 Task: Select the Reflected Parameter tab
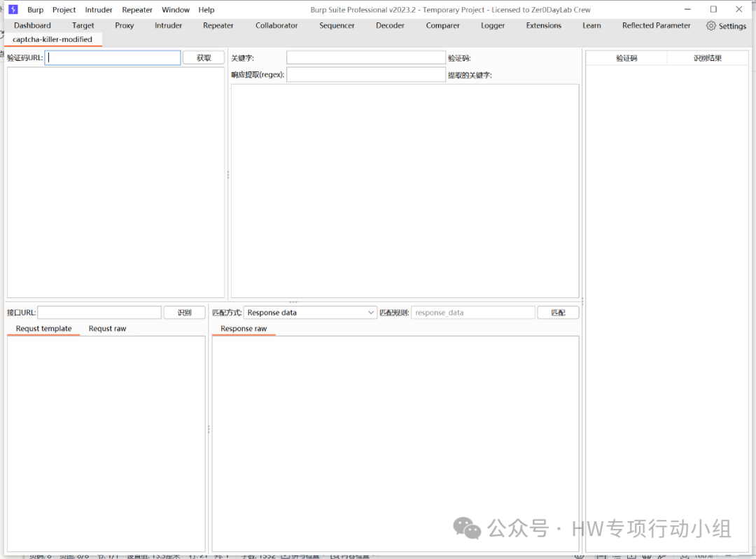tap(656, 26)
